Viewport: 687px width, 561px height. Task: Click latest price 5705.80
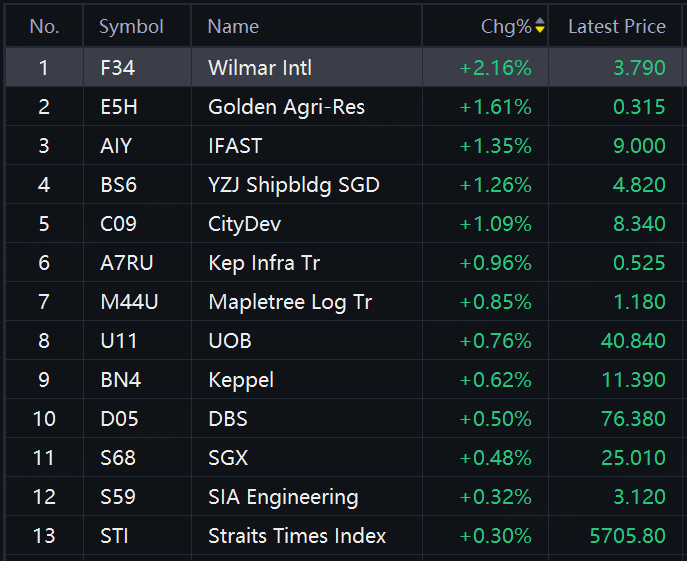(x=628, y=536)
